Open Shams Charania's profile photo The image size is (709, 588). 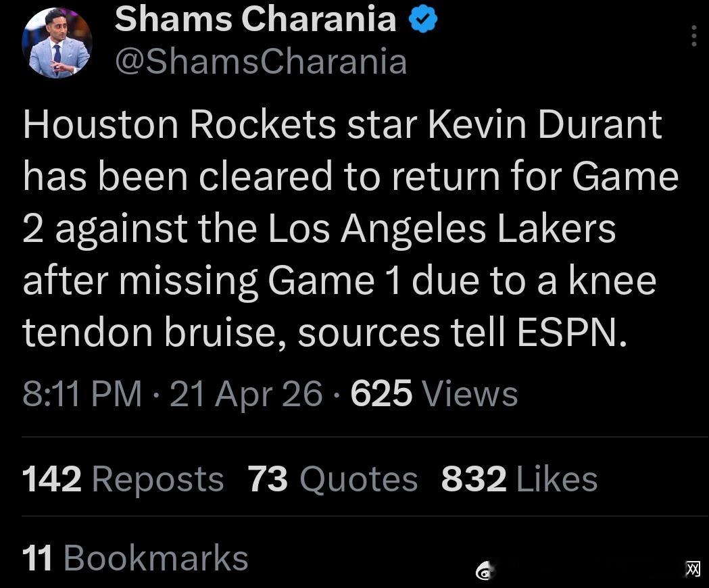coord(57,43)
